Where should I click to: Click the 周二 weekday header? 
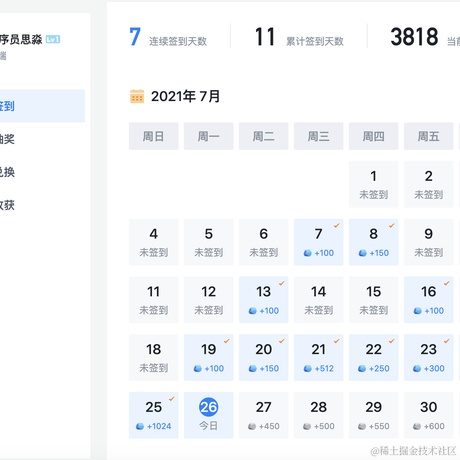pos(264,136)
